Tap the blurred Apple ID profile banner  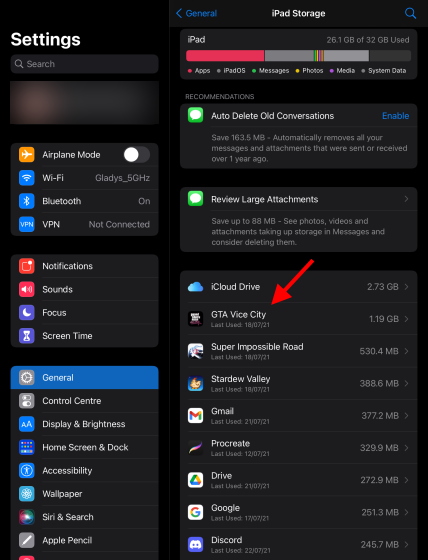pyautogui.click(x=84, y=102)
